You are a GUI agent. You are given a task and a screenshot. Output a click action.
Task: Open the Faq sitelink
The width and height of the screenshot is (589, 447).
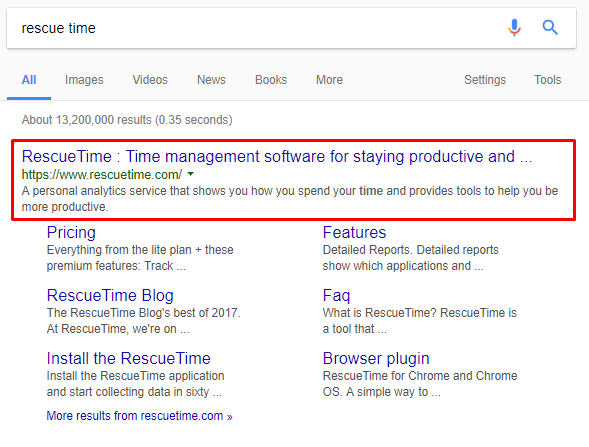tap(336, 296)
